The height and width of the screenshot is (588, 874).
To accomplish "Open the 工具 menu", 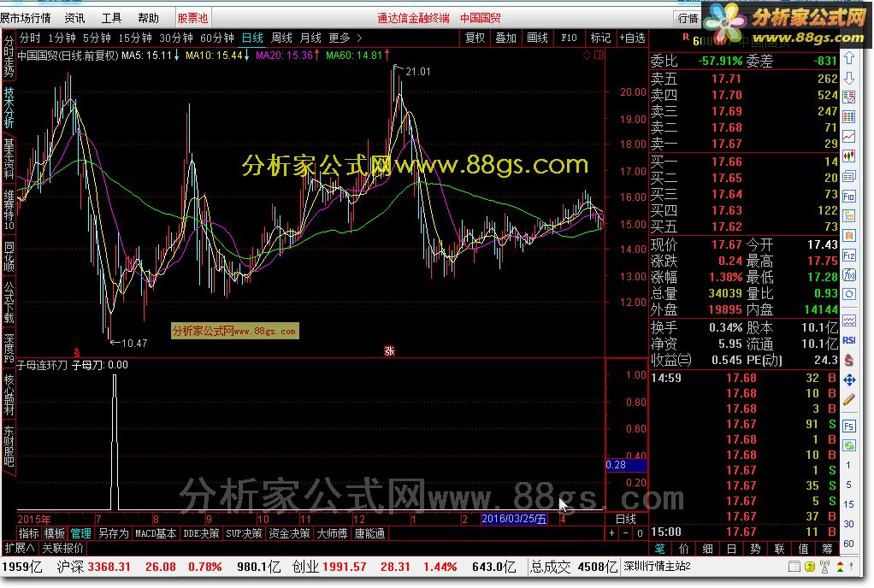I will 111,19.
